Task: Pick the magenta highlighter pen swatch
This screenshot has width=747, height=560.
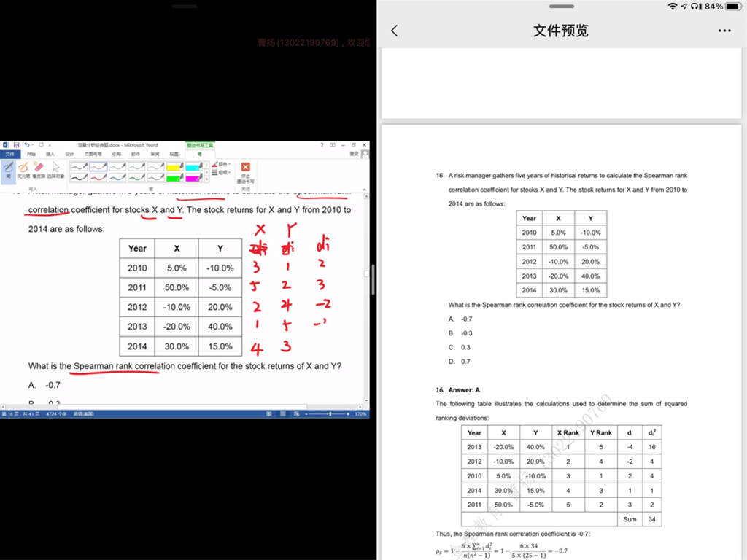Action: click(x=194, y=177)
